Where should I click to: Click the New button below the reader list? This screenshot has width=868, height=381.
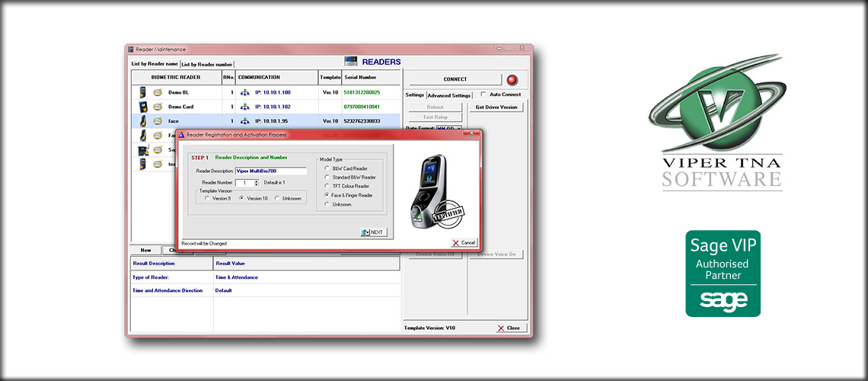[145, 250]
